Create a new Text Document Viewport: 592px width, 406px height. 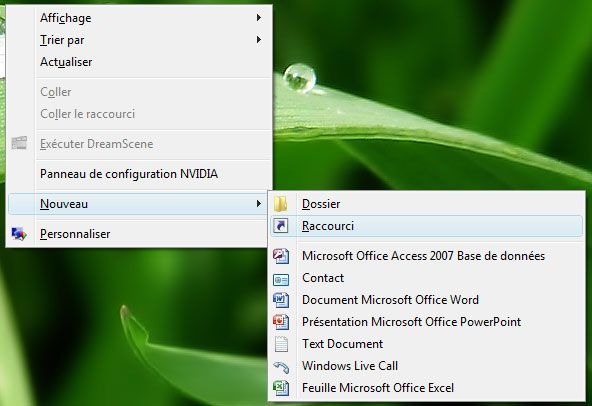click(x=427, y=344)
